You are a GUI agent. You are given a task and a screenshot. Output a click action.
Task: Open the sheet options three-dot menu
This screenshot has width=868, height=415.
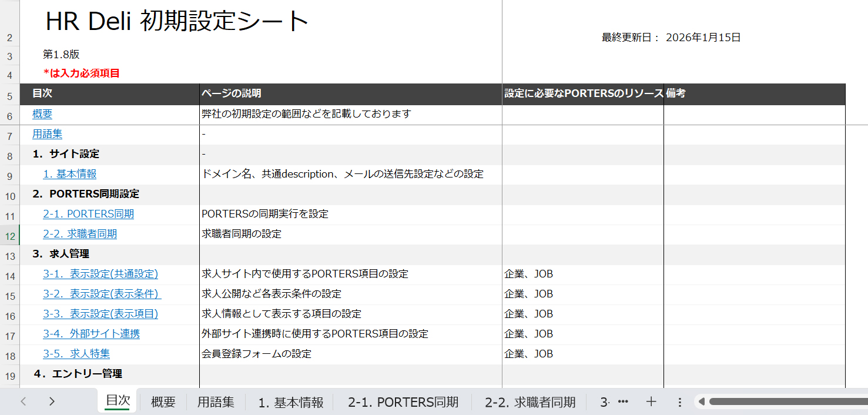(680, 402)
